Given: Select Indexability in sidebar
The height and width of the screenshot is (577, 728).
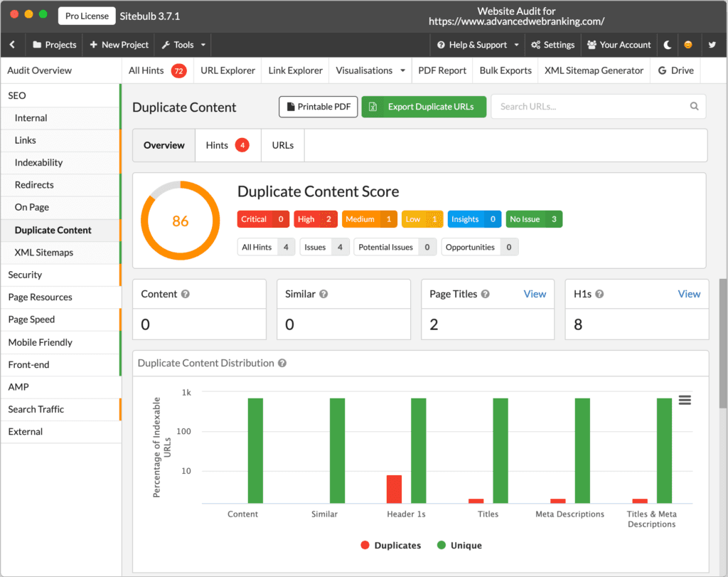Looking at the screenshot, I should pos(60,163).
